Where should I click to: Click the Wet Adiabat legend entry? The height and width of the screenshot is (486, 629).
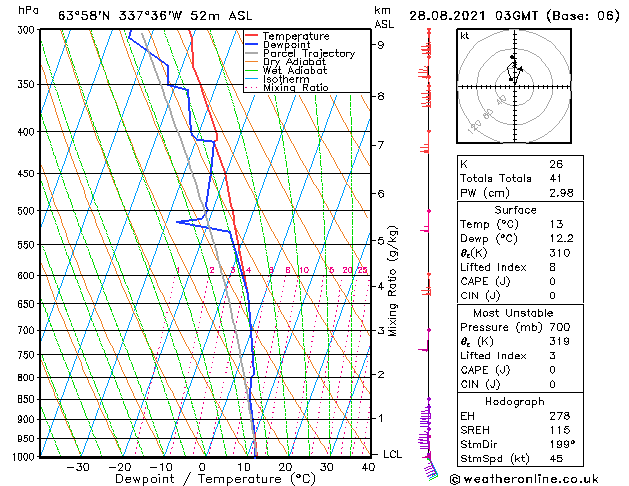point(286,70)
